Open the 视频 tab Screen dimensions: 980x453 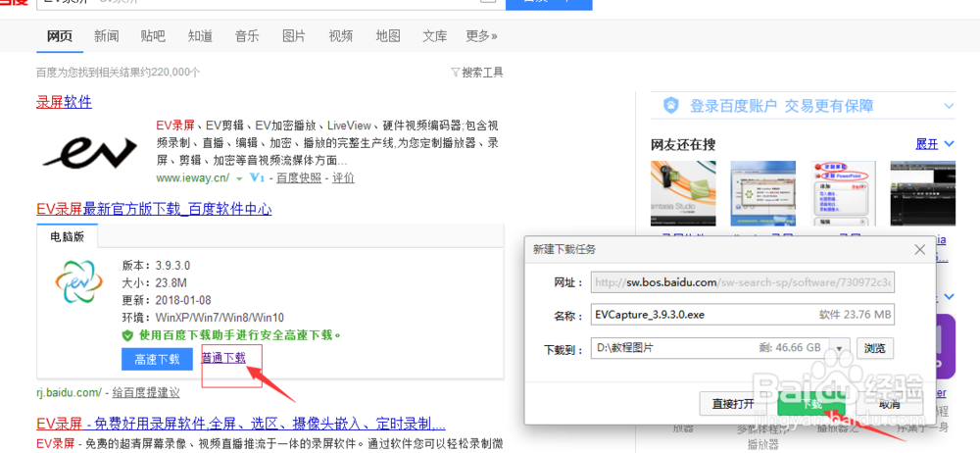[341, 35]
